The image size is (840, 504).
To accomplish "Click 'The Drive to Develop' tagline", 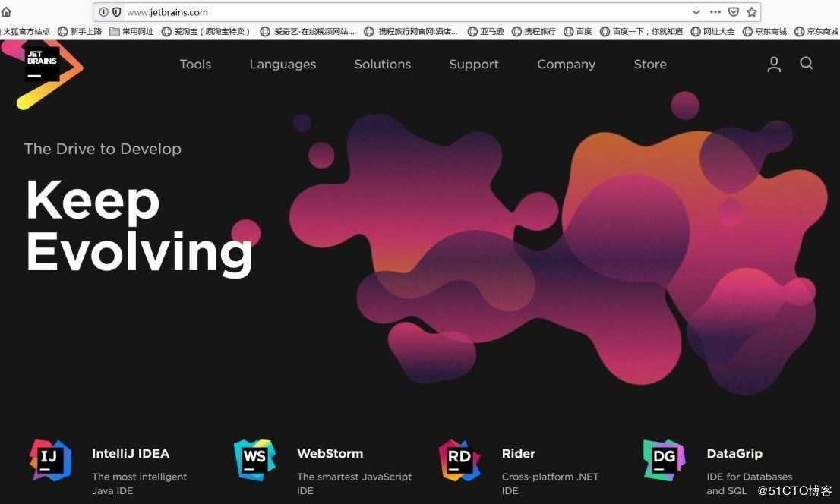I will tap(103, 149).
